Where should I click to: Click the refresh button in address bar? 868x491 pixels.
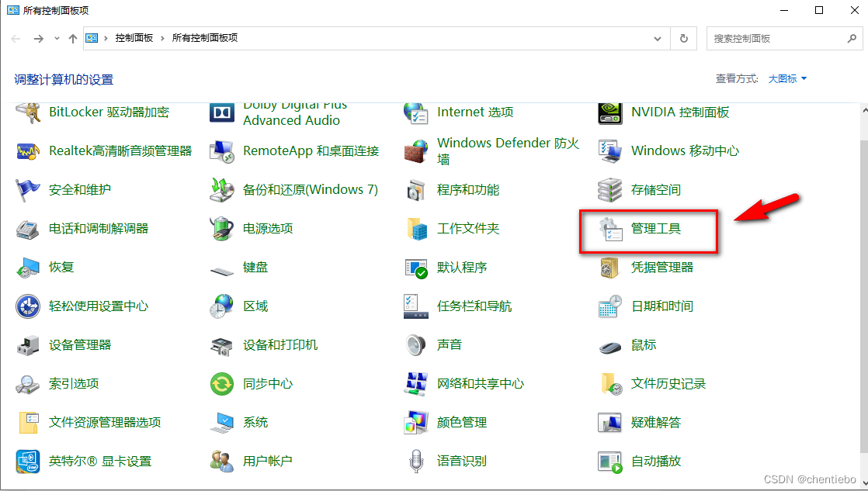pos(683,38)
